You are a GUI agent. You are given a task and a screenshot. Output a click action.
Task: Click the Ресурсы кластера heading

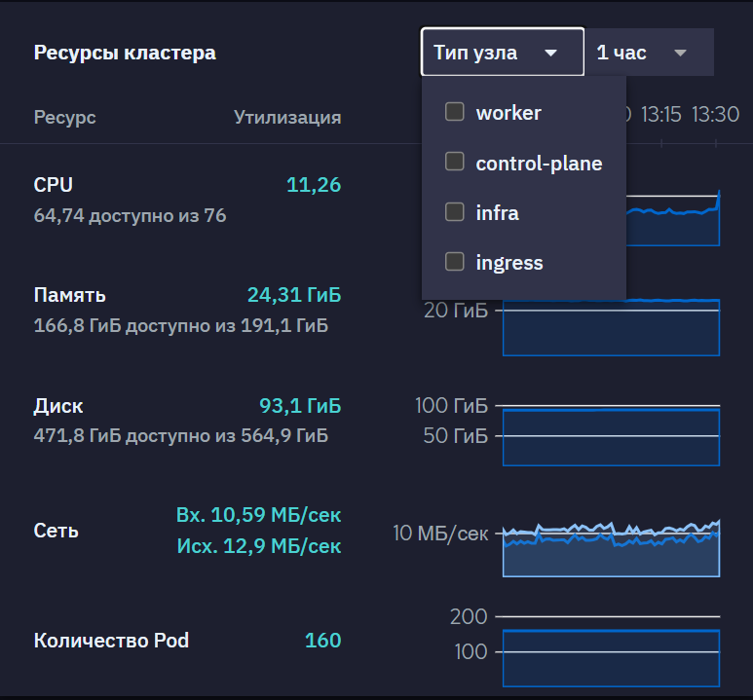coord(125,53)
